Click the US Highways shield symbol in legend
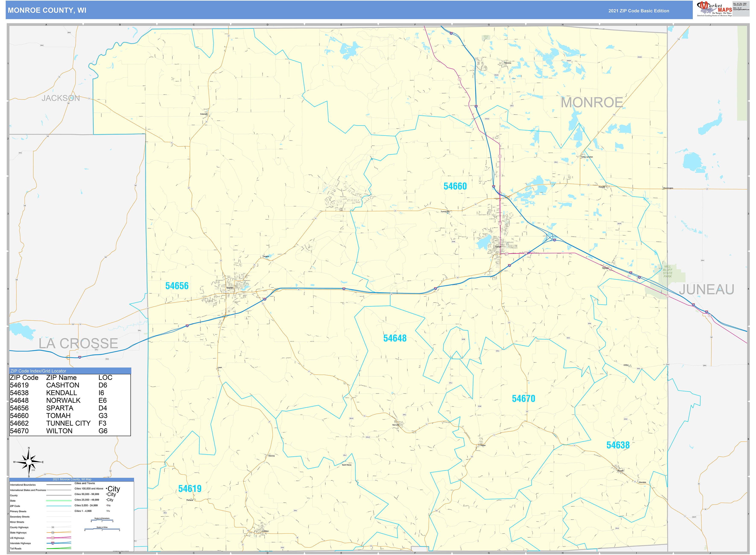The image size is (756, 555). click(53, 537)
